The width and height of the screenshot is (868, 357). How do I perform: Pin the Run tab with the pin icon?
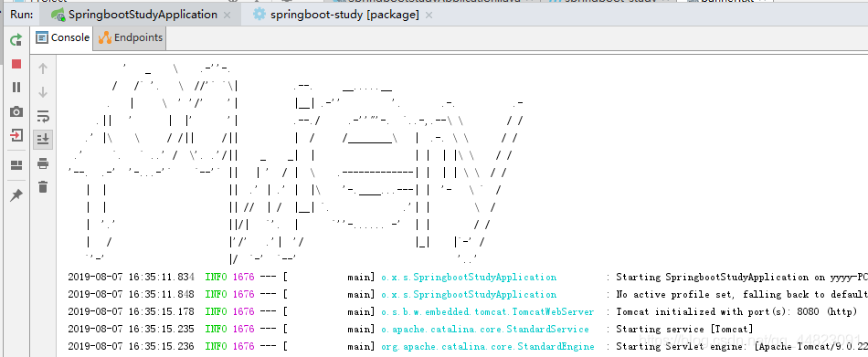(16, 194)
